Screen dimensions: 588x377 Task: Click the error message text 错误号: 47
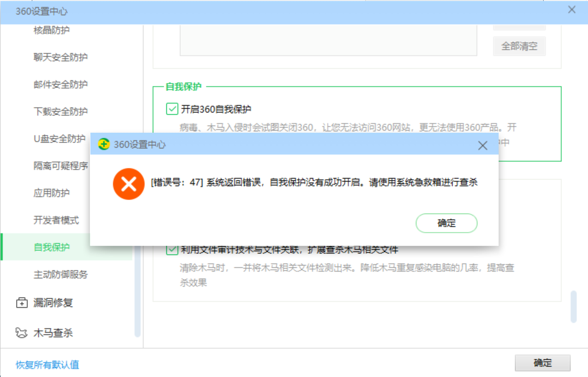[314, 182]
